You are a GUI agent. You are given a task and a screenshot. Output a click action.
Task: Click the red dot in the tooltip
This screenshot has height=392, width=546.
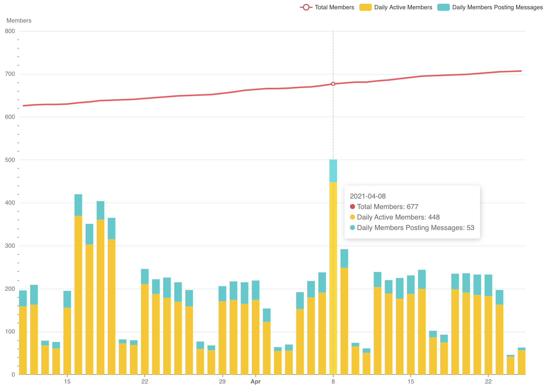[353, 207]
